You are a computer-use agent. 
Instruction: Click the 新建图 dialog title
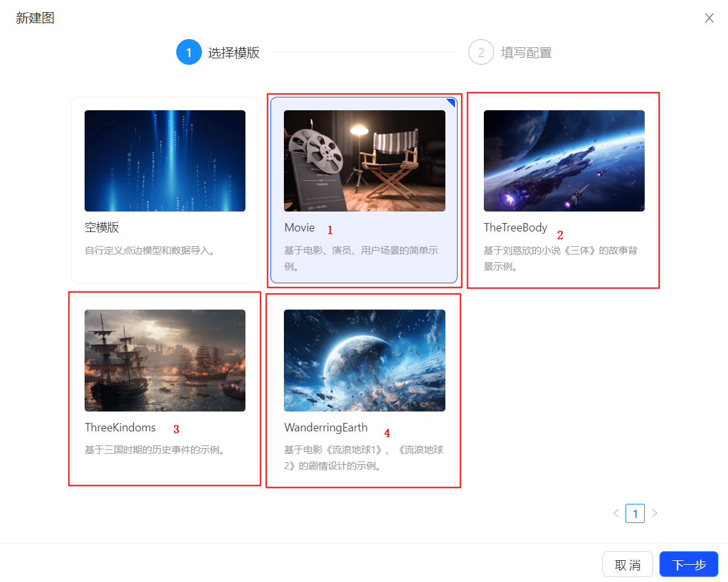pyautogui.click(x=35, y=18)
